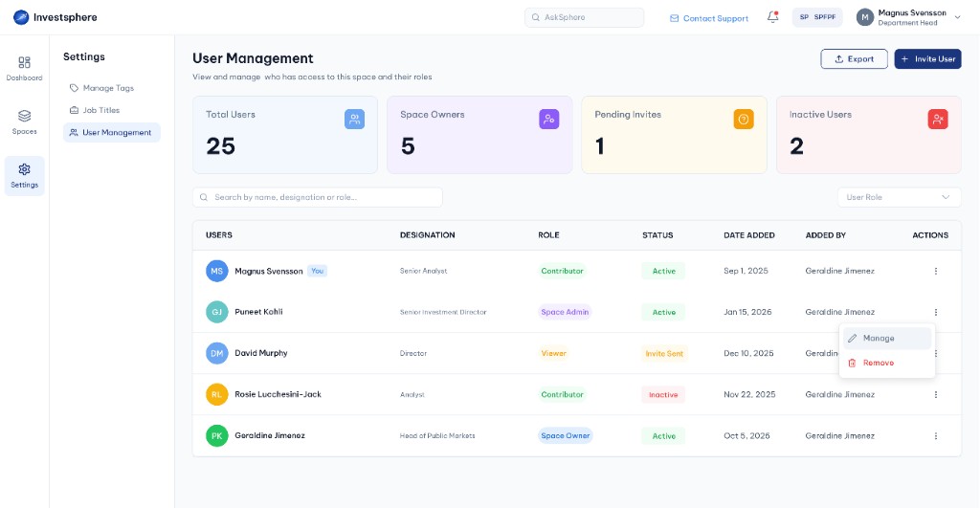980x508 pixels.
Task: Click the name David Murphy
Action: tap(261, 353)
